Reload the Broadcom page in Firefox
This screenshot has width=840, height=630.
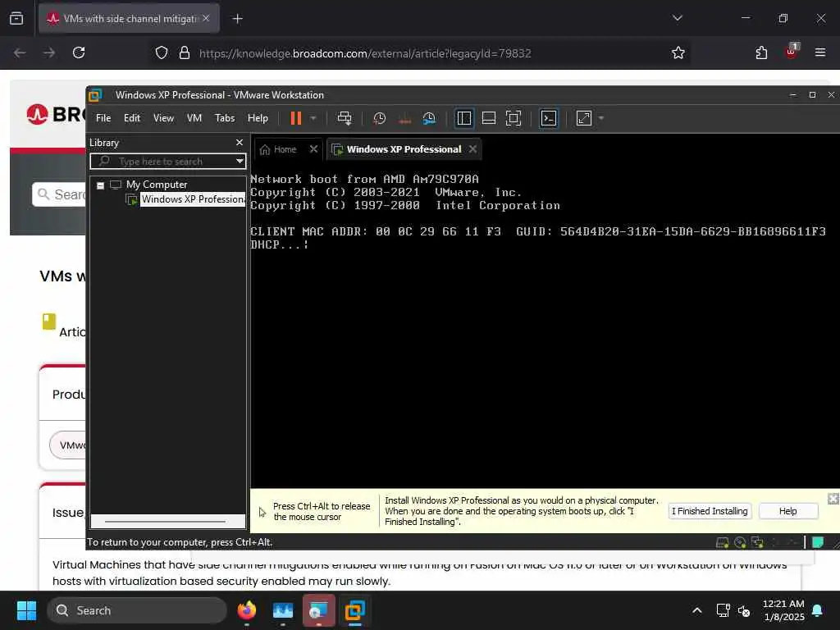pos(79,52)
